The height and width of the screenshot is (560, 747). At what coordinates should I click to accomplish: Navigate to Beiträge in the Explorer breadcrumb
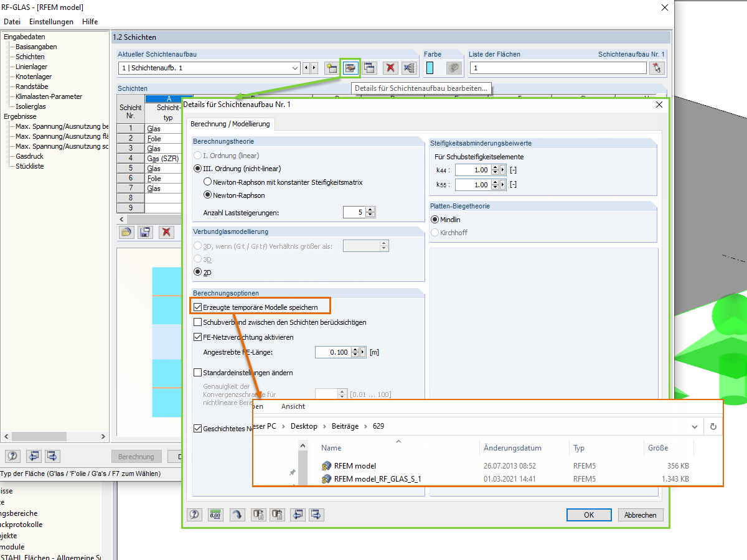tap(344, 426)
